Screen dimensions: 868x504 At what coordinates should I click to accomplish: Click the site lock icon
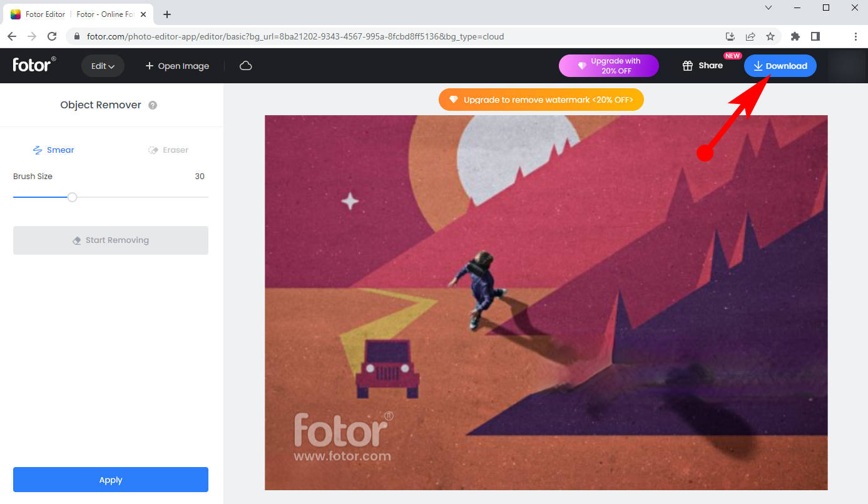(x=77, y=36)
